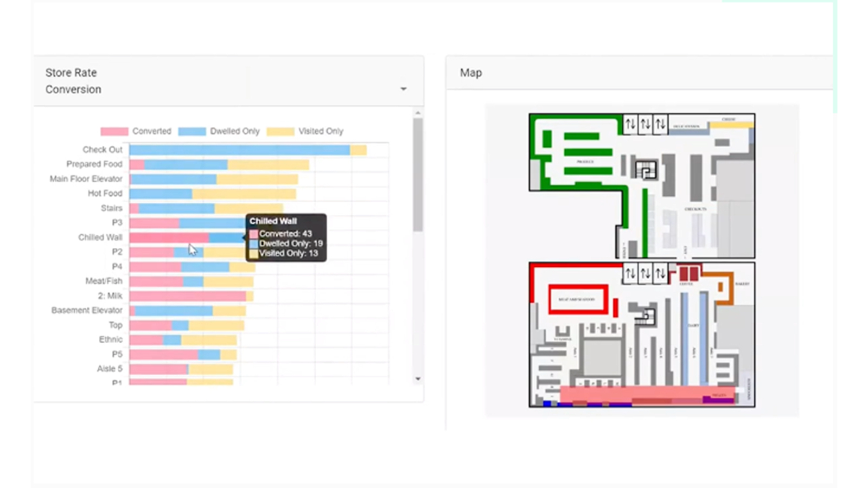Image resolution: width=868 pixels, height=488 pixels.
Task: Click the chart scrollbar down arrow
Action: [x=418, y=379]
